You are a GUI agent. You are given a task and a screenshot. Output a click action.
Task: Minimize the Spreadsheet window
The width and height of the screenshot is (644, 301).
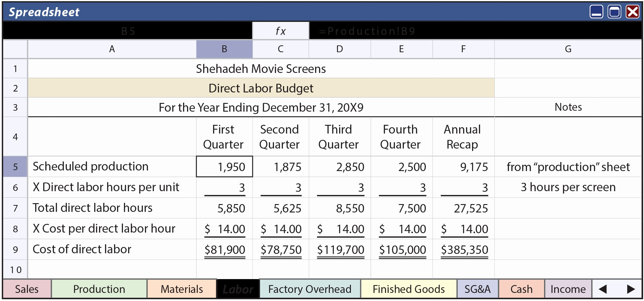597,12
